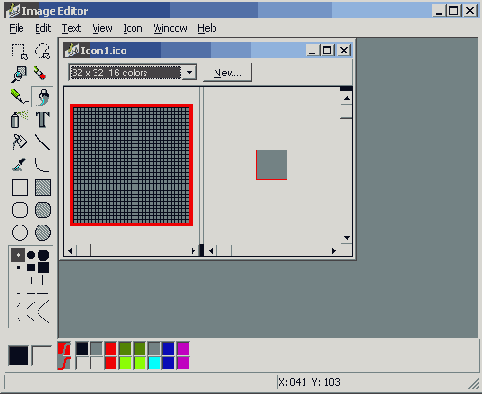Click inside the red-bordered pixel editing grid
Screen dimensions: 482x394
131,165
